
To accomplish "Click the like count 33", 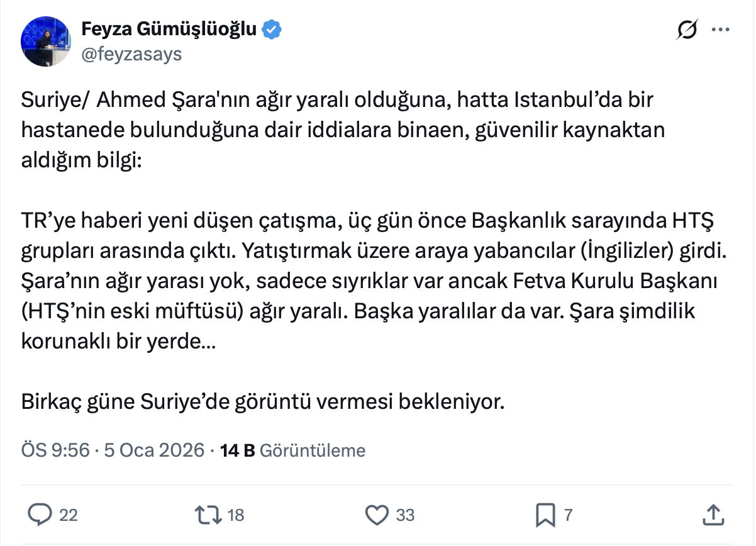I will pos(406,516).
